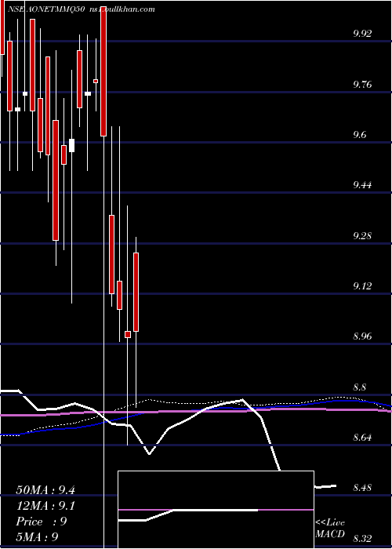
Task: Click the Price : 9 label
Action: click(42, 522)
